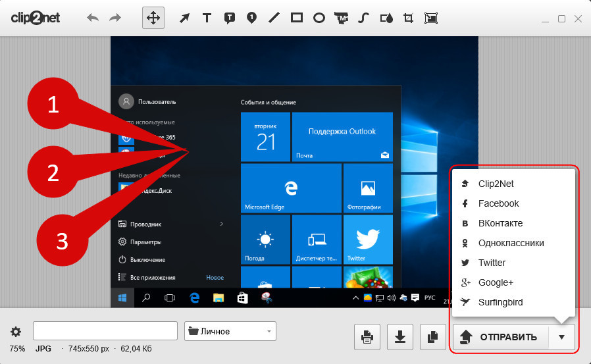This screenshot has height=364, width=591.
Task: Click the calendar tile showing вторник 21
Action: point(265,137)
